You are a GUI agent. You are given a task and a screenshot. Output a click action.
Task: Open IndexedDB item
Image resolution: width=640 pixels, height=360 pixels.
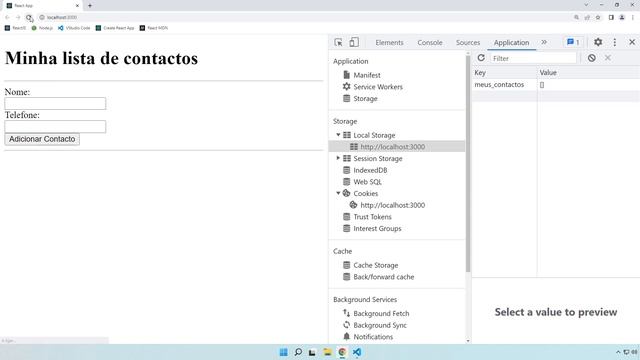tap(365, 170)
